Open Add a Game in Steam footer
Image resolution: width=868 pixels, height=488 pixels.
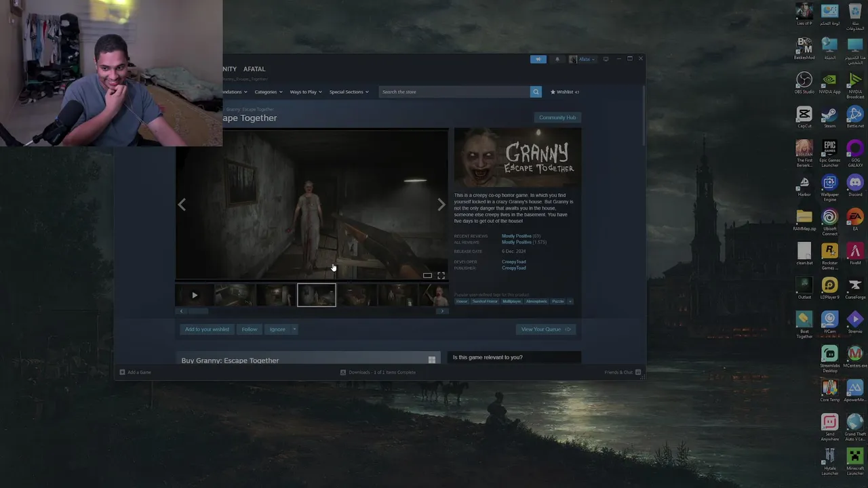(x=136, y=372)
